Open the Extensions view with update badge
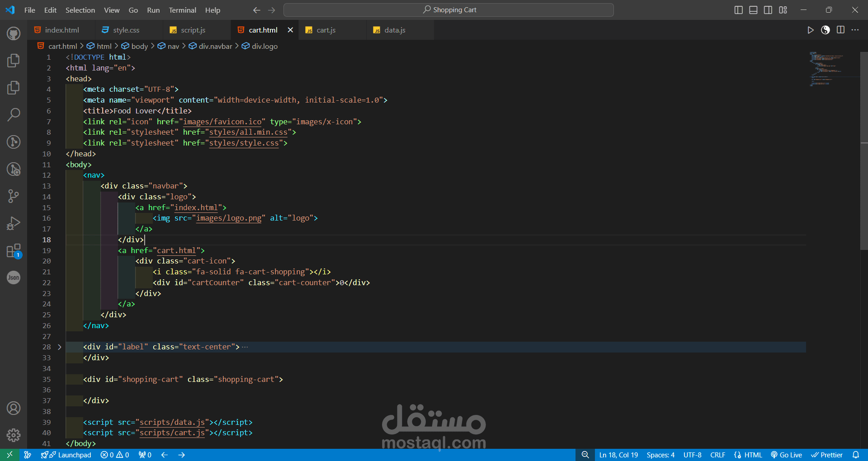The height and width of the screenshot is (461, 868). coord(14,251)
